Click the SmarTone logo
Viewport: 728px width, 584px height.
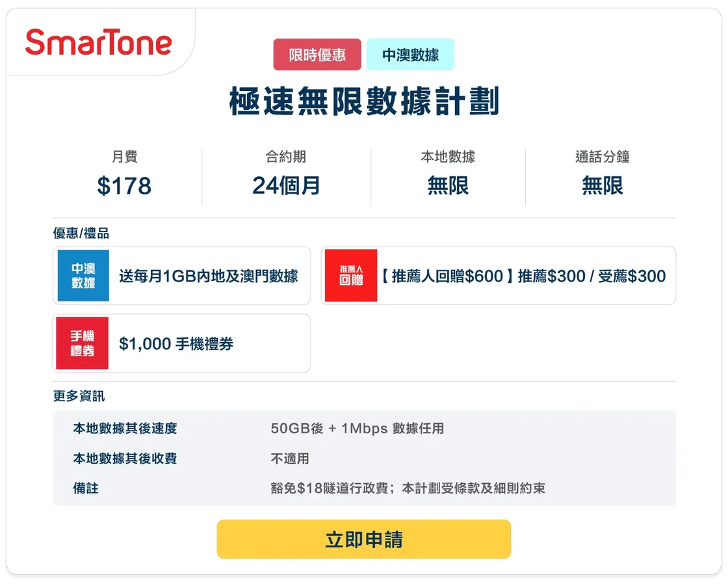point(98,42)
